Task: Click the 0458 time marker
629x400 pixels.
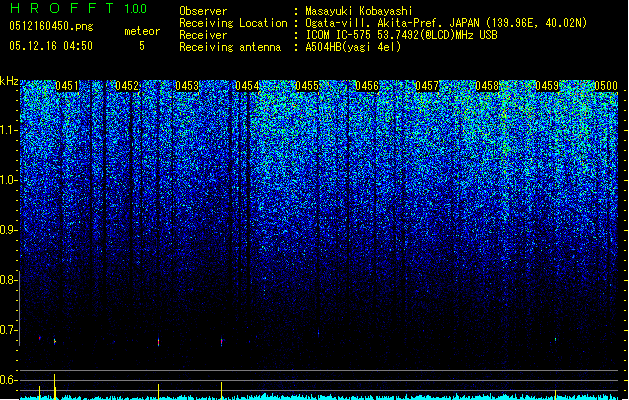Action: pos(487,86)
